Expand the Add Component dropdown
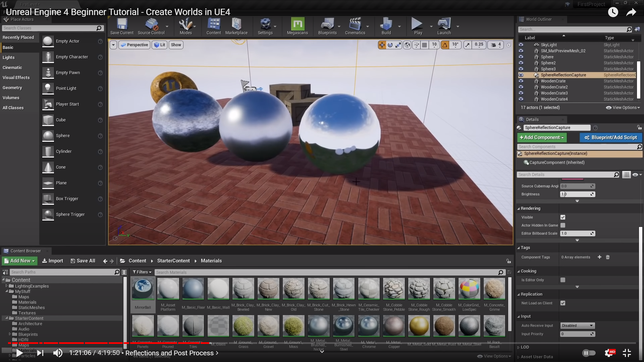Screen dimensions: 644x362 [x=542, y=137]
